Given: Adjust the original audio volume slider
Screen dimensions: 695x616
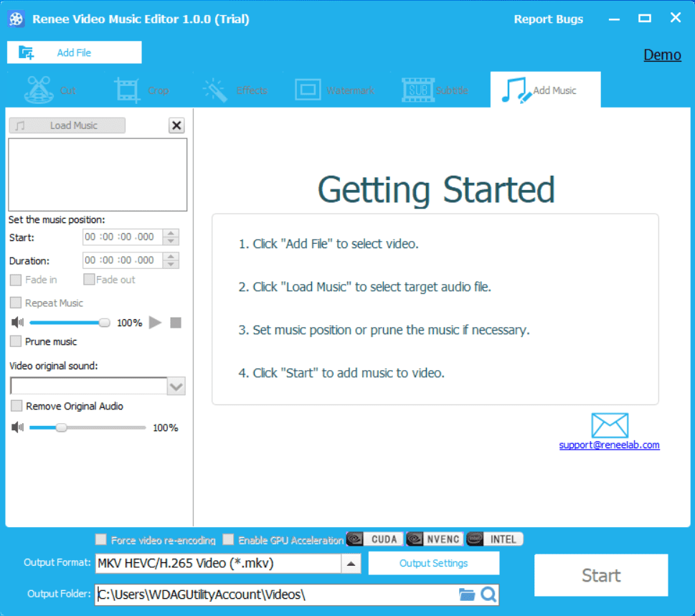Looking at the screenshot, I should (88, 427).
